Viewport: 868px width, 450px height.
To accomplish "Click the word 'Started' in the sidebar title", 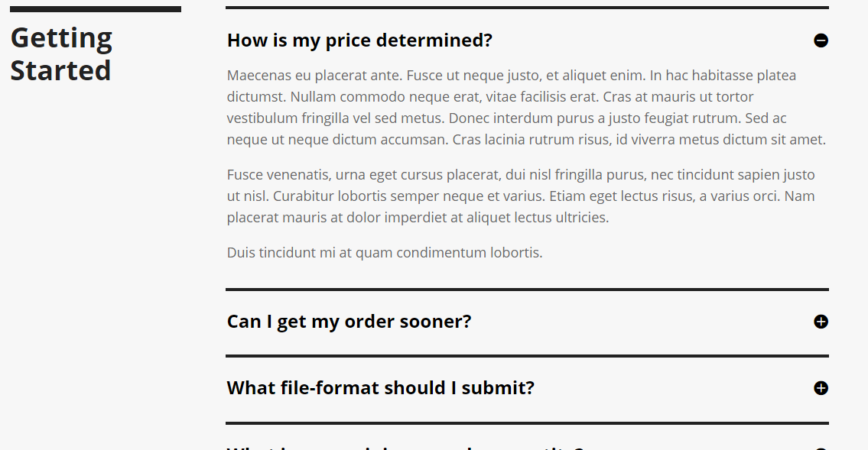I will point(60,71).
